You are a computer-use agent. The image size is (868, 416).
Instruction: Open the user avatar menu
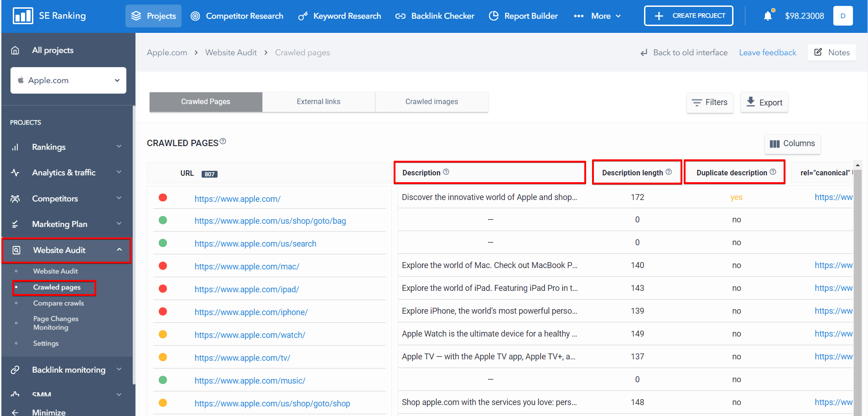click(843, 16)
